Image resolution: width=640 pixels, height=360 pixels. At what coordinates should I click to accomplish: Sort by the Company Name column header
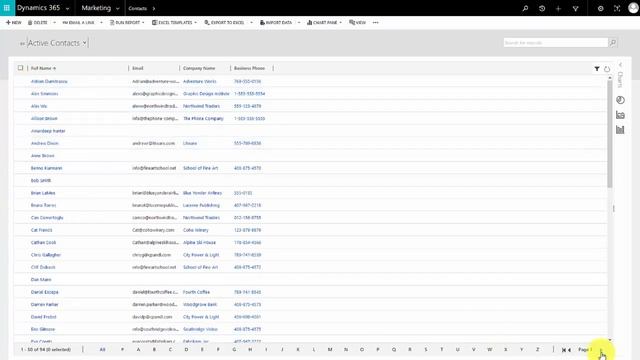pyautogui.click(x=199, y=68)
